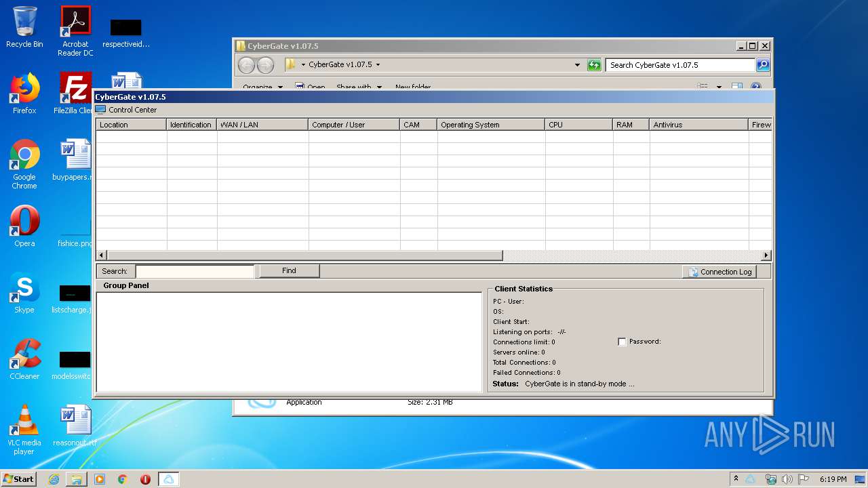Sort by the Identification column header
Viewport: 868px width, 488px height.
[x=191, y=125]
